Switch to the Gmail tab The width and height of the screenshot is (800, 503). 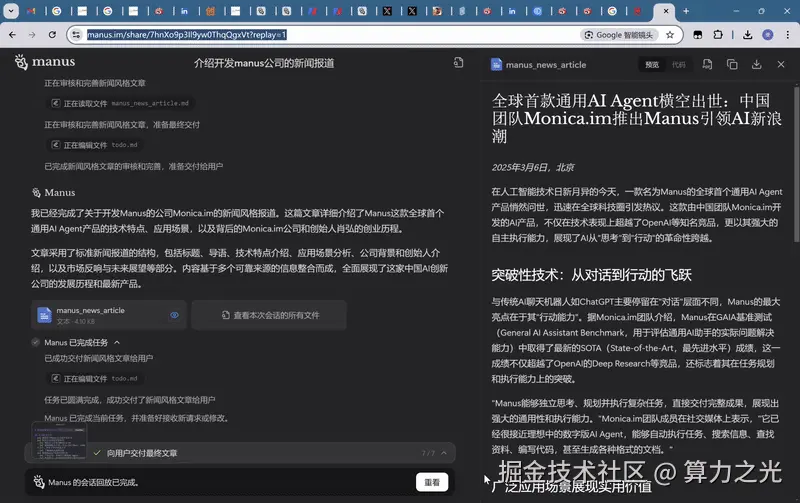tap(31, 11)
